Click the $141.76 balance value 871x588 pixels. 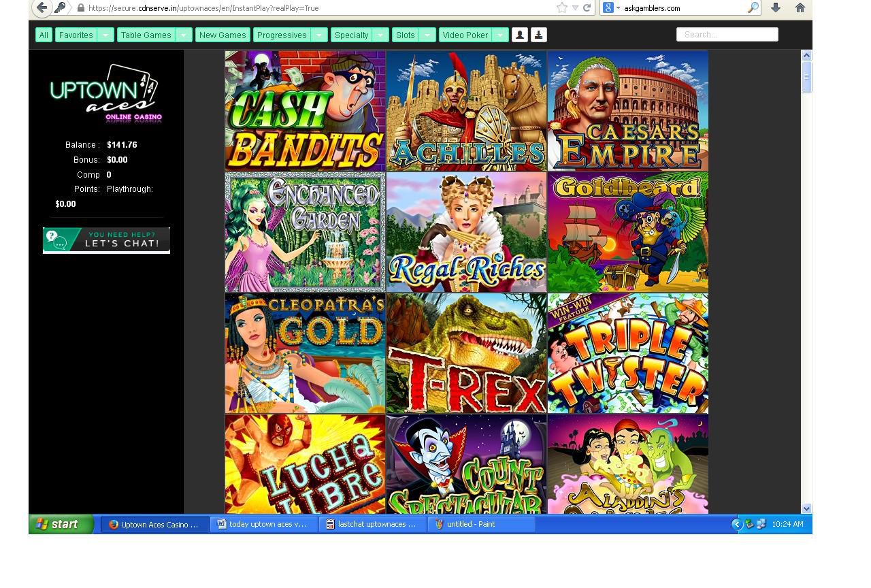122,145
